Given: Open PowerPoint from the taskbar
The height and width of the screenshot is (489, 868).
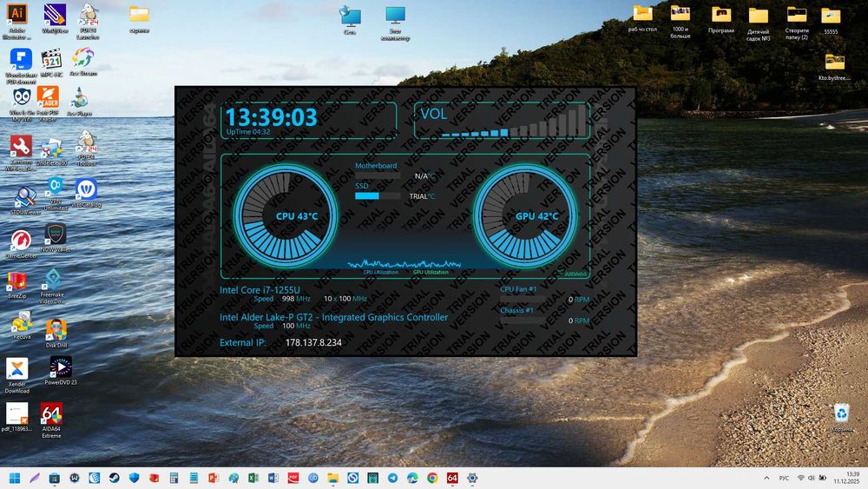Looking at the screenshot, I should 214,478.
